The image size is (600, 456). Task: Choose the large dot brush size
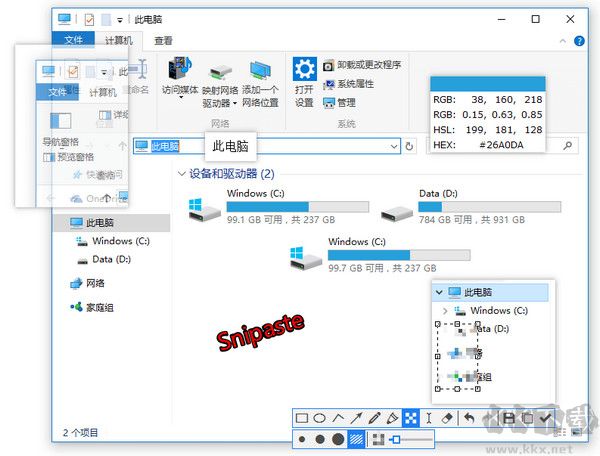coord(338,440)
